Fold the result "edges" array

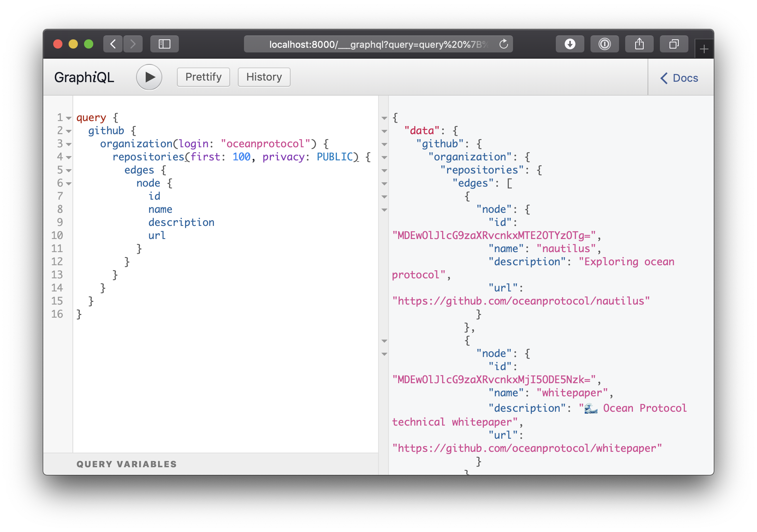[384, 184]
